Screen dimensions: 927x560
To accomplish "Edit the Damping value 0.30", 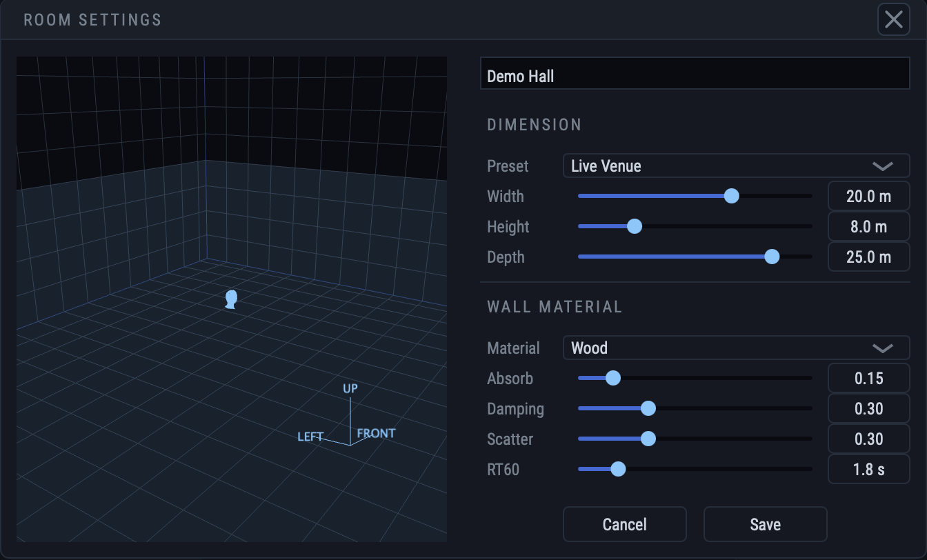I will [869, 409].
